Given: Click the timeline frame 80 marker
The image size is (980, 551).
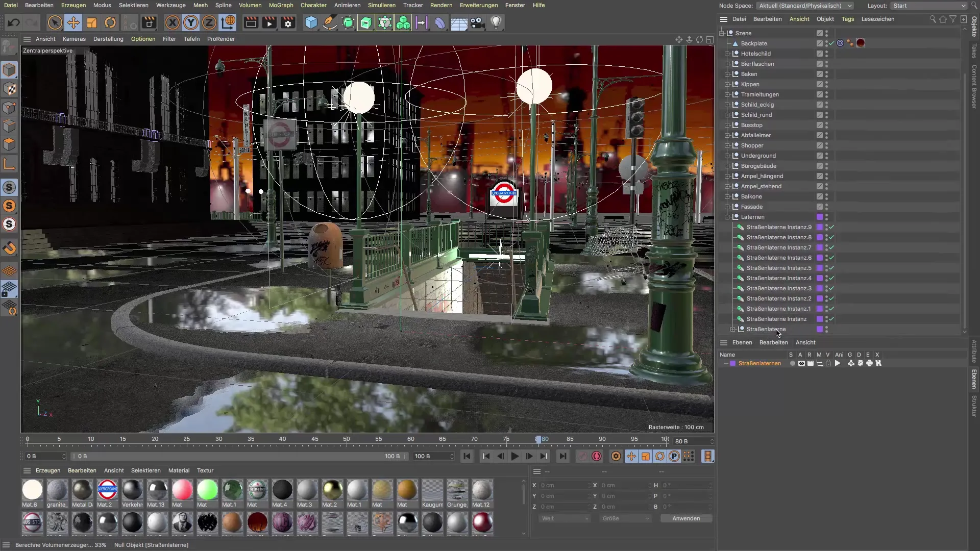Looking at the screenshot, I should click(538, 439).
